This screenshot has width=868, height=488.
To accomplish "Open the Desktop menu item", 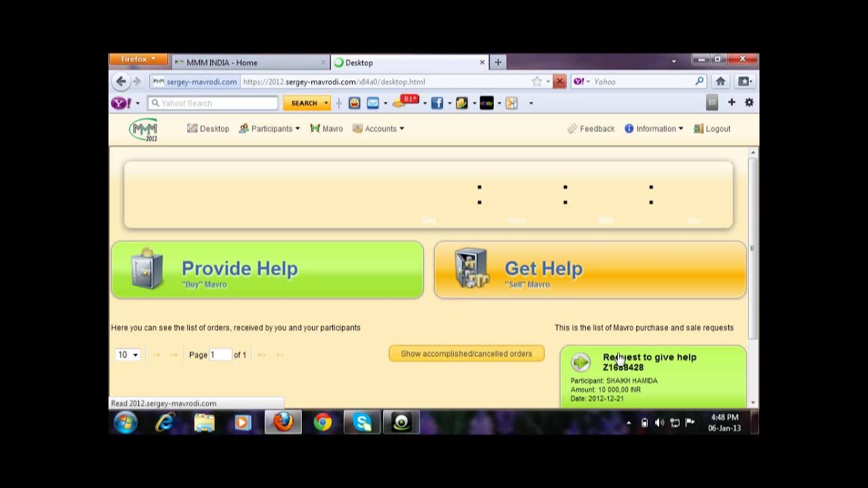I will point(208,129).
